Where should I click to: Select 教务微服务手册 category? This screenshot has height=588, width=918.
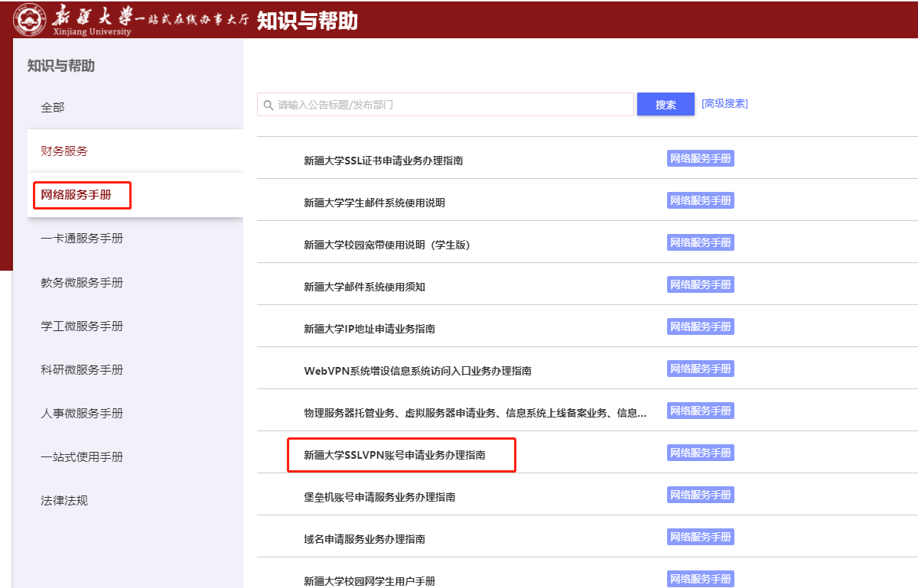tap(82, 283)
